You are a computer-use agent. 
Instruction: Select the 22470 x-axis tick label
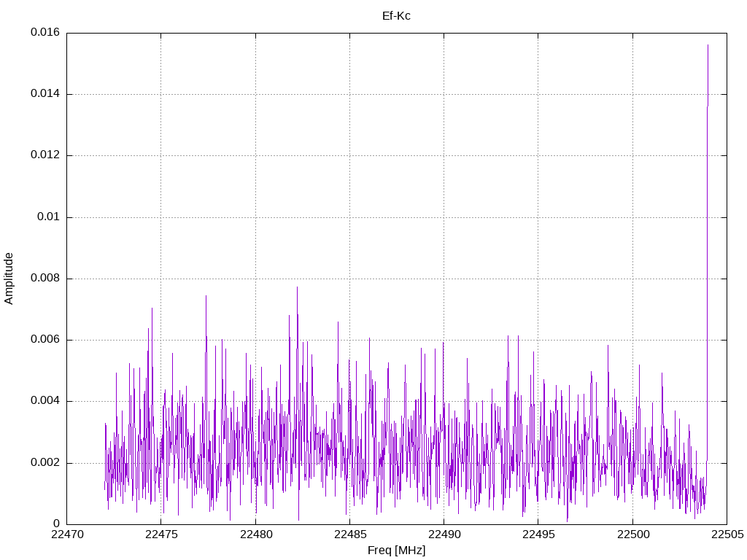coord(67,534)
